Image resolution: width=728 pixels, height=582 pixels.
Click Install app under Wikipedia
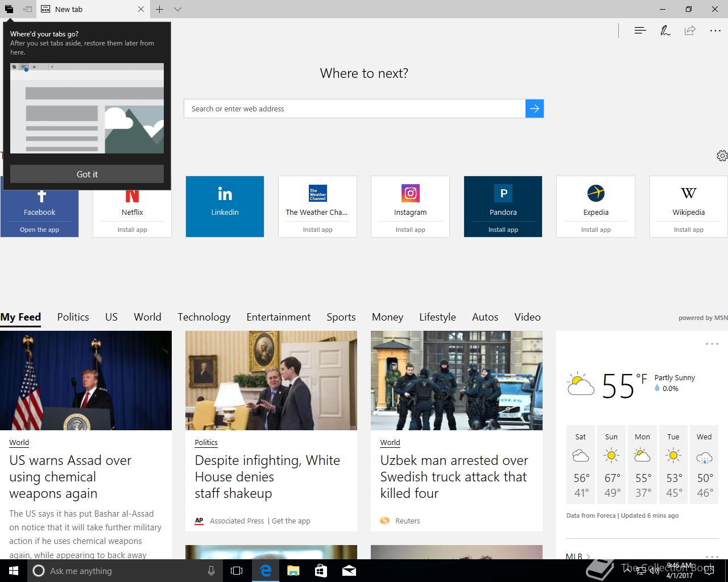[688, 230]
